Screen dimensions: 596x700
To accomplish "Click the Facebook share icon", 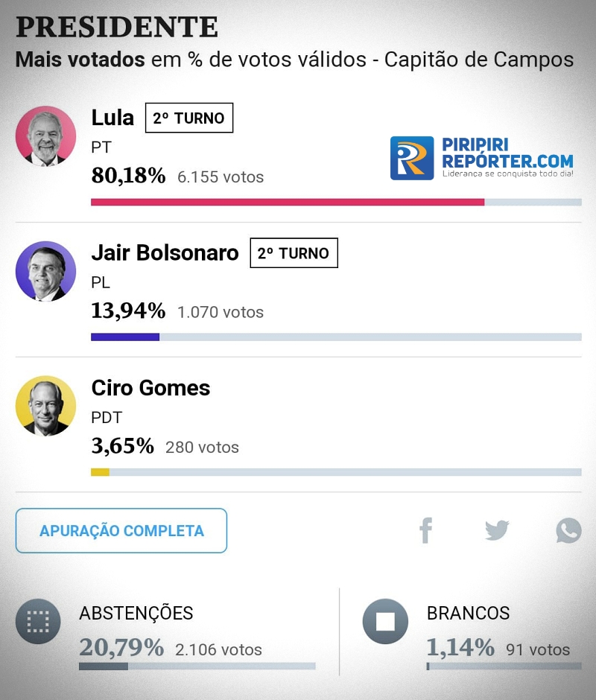I will (425, 530).
